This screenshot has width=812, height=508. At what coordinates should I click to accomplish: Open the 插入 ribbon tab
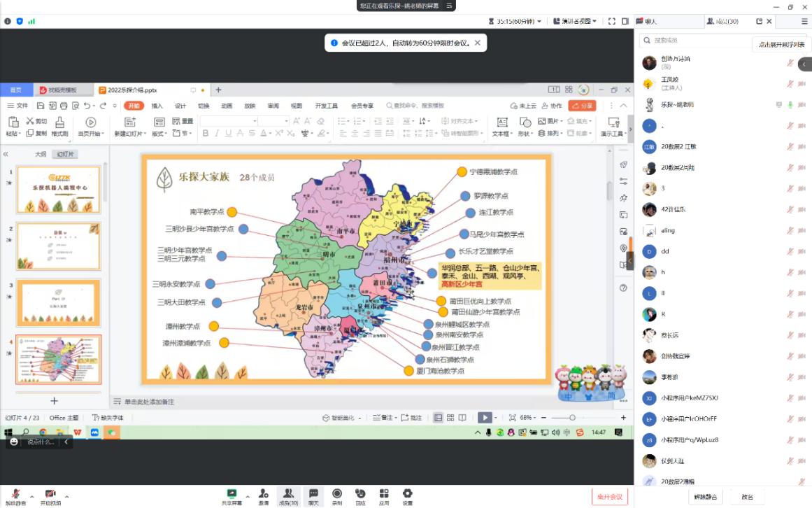tap(157, 106)
